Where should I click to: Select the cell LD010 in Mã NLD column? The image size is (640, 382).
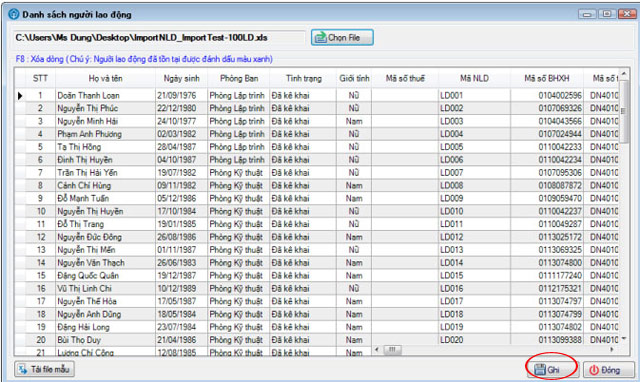(x=474, y=211)
